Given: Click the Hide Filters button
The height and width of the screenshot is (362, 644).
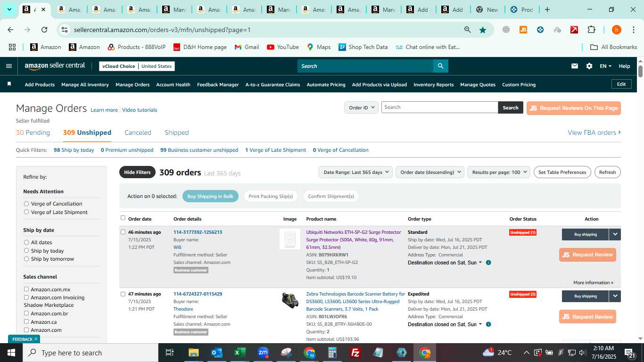Looking at the screenshot, I should [137, 172].
